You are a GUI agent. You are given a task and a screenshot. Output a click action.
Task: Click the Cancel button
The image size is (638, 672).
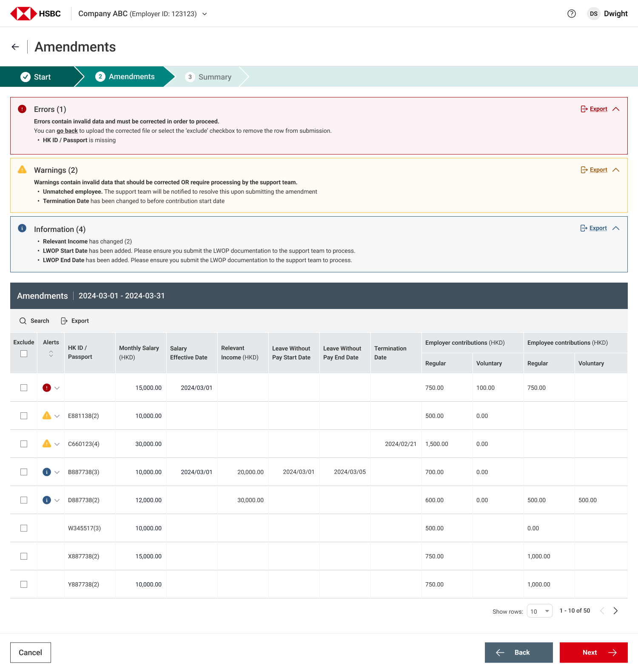click(x=31, y=652)
